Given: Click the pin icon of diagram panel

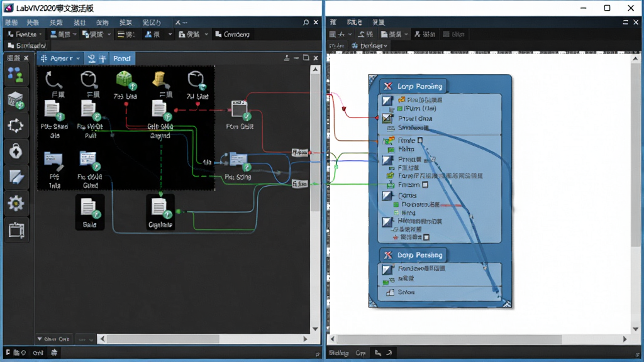Looking at the screenshot, I should tap(287, 58).
